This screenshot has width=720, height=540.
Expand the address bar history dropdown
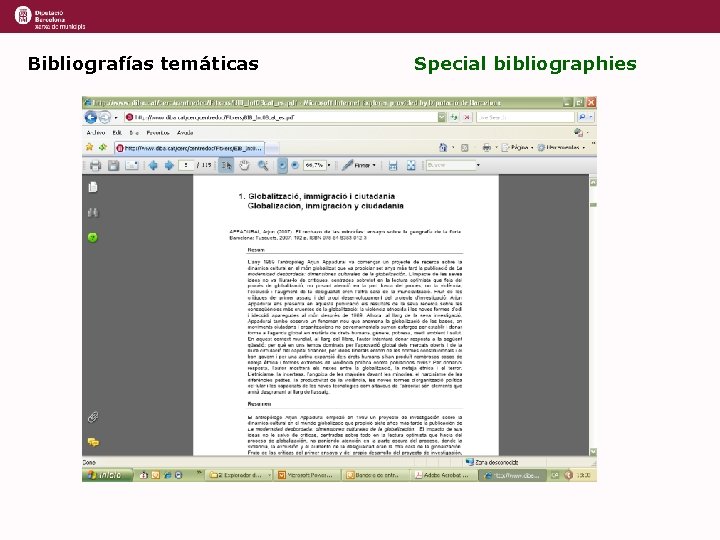(441, 118)
